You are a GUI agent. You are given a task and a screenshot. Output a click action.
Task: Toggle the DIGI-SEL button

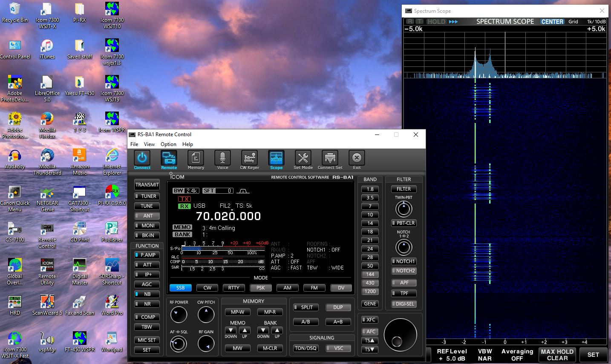pyautogui.click(x=403, y=304)
